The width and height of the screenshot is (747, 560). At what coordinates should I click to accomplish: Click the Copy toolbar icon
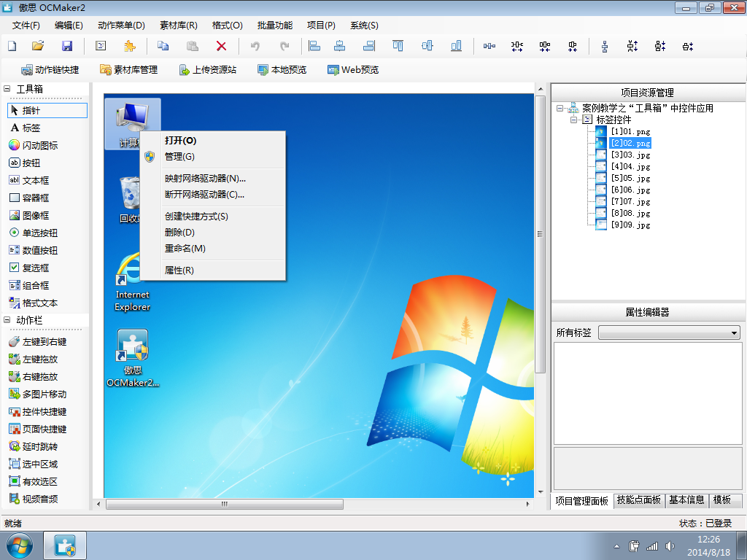click(163, 46)
